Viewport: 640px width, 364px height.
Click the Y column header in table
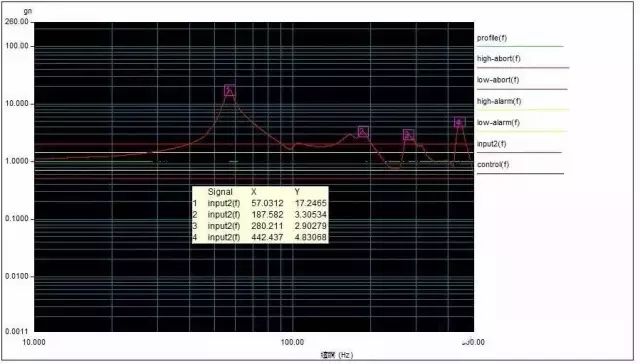coord(297,192)
